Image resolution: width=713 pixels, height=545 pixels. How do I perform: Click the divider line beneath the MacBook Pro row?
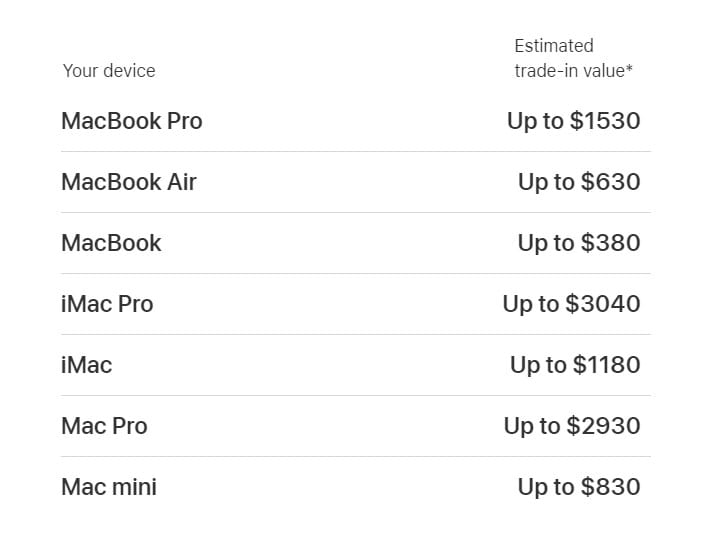click(x=355, y=152)
